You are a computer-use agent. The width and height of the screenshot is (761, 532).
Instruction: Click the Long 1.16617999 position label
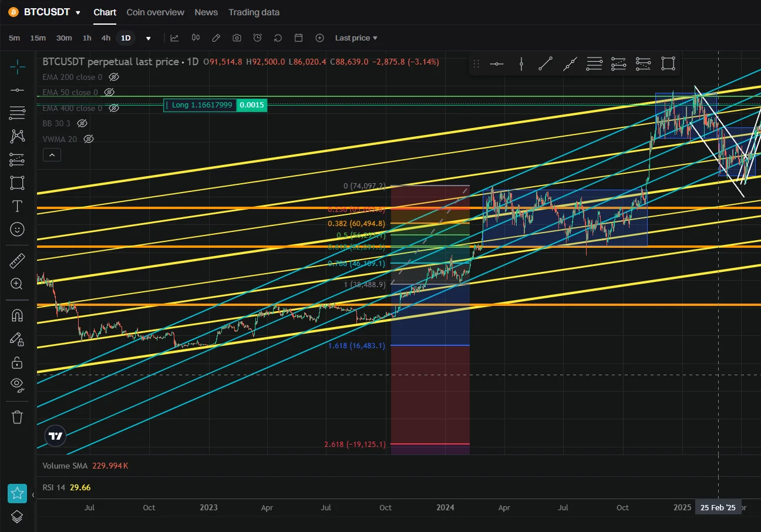[x=200, y=105]
